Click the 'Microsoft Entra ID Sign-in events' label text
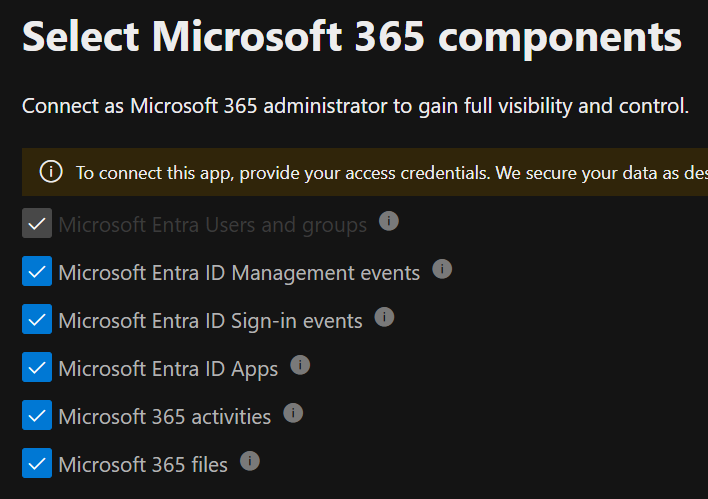 210,321
